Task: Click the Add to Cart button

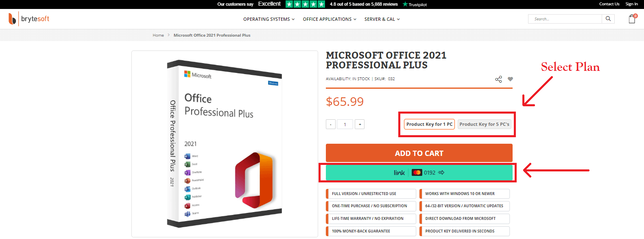Action: (419, 153)
